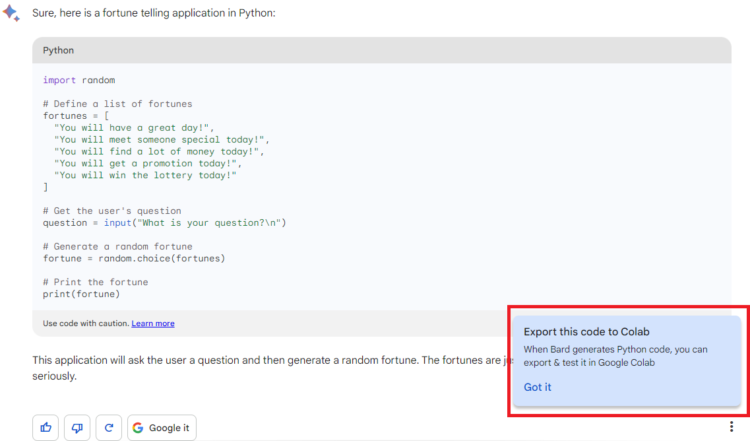
Task: Click the 'import random' code line
Action: click(x=79, y=80)
